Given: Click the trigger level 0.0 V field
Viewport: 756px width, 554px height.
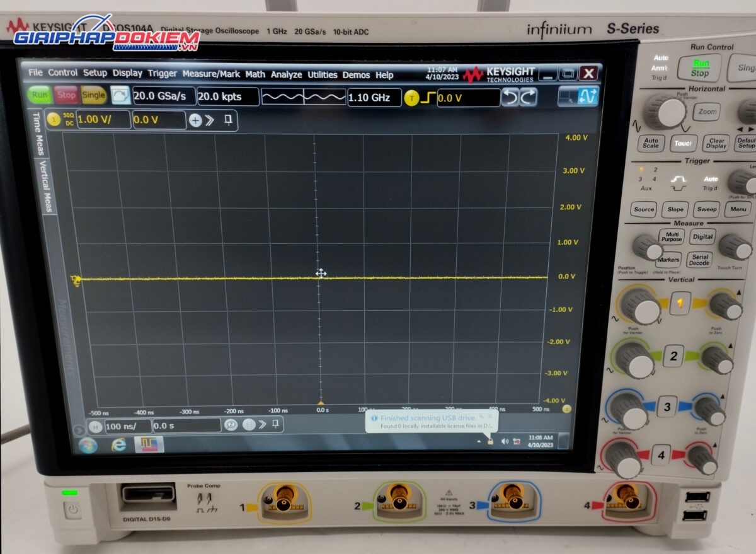Looking at the screenshot, I should (x=468, y=98).
